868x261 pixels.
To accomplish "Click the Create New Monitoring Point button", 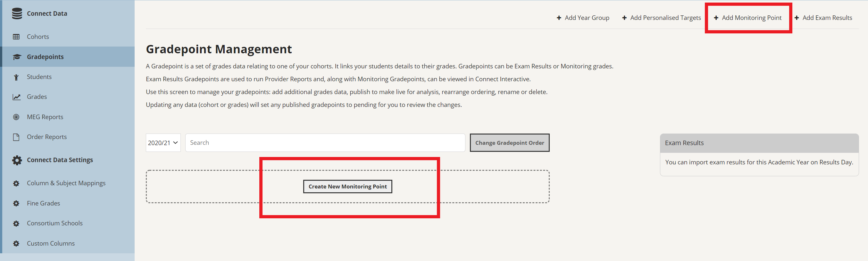I will click(347, 187).
